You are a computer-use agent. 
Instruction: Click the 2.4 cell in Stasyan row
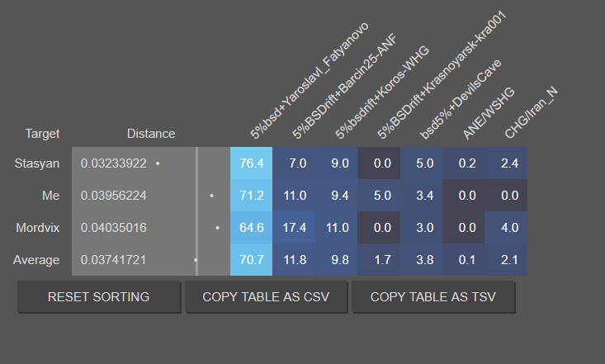tap(506, 163)
